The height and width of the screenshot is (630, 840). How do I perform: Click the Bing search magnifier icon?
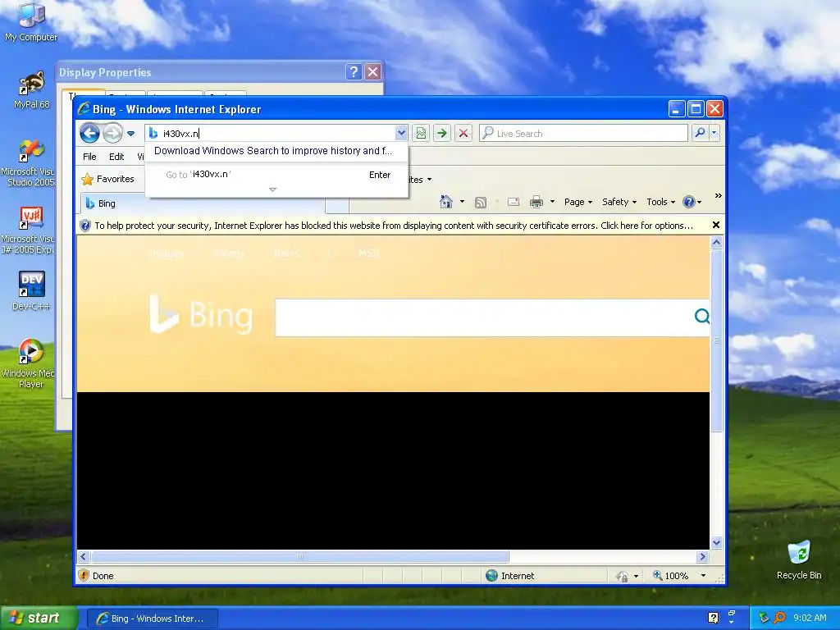[702, 317]
